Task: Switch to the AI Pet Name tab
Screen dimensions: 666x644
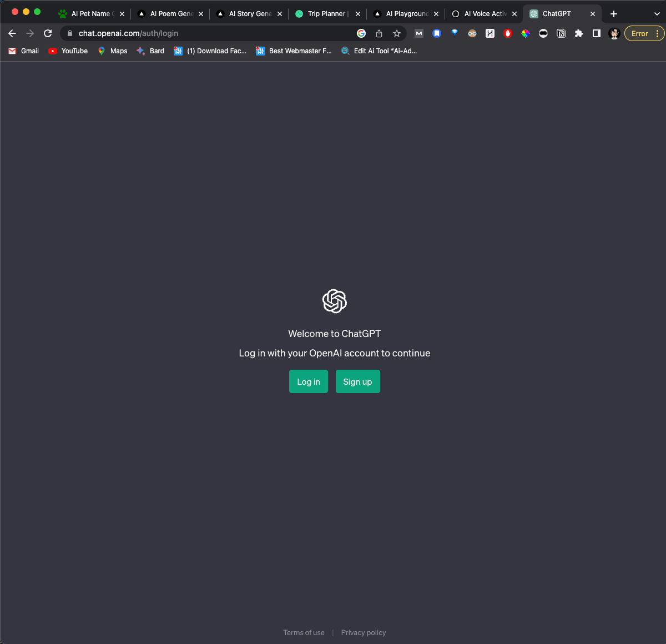Action: (92, 14)
